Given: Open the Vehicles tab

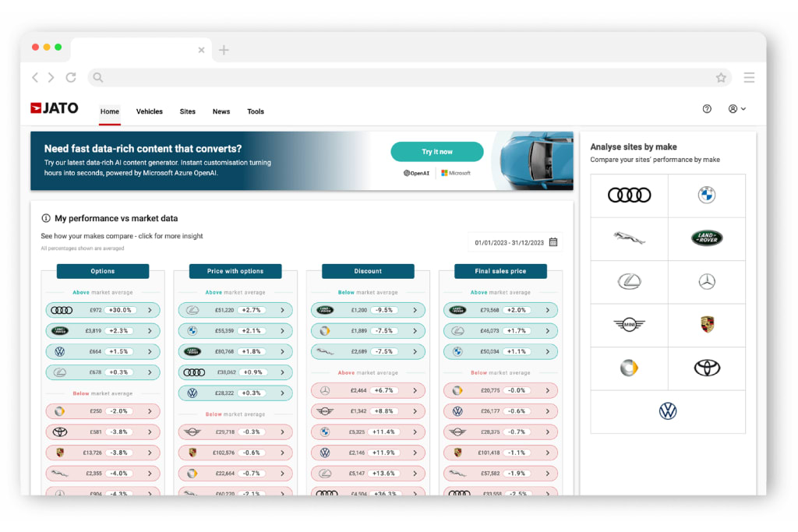Looking at the screenshot, I should 149,111.
